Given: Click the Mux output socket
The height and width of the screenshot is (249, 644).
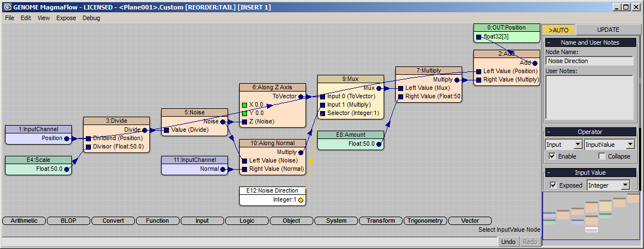Looking at the screenshot, I should coord(379,88).
